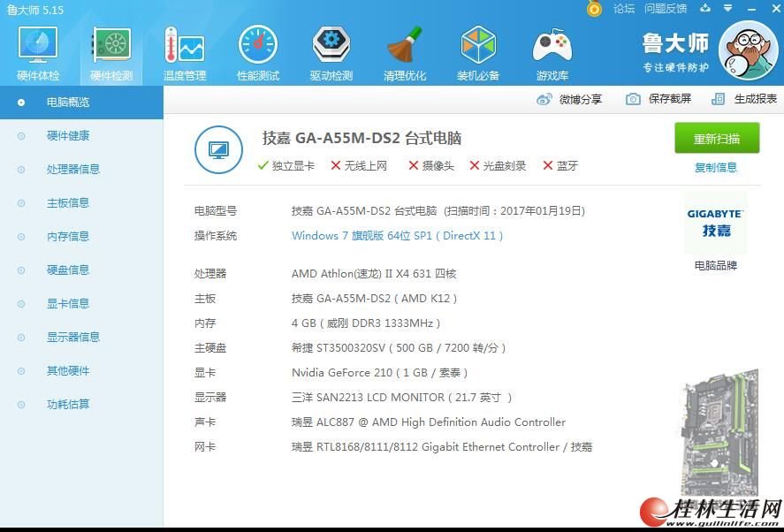784x532 pixels.
Task: Click the round computer monitor icon
Action: coord(218,149)
